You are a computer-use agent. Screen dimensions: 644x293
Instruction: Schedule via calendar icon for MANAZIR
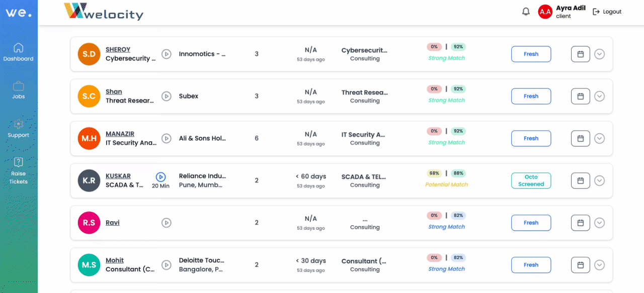(x=580, y=138)
